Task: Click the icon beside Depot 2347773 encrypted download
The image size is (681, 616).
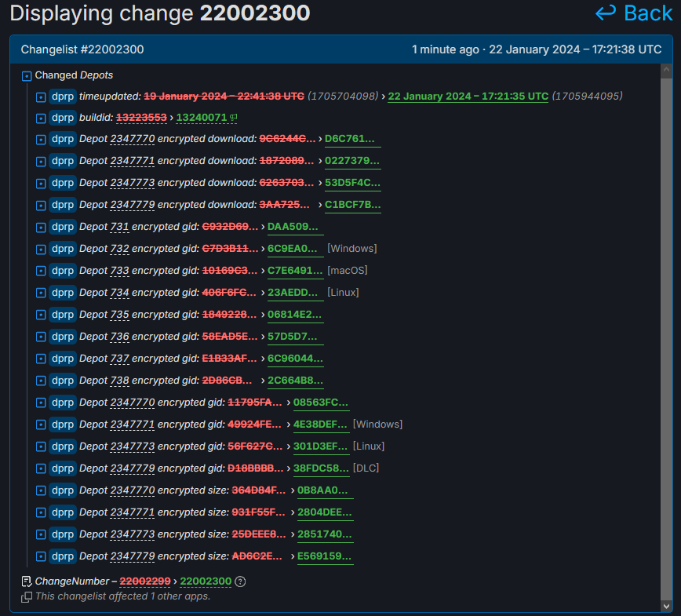Action: coord(41,184)
